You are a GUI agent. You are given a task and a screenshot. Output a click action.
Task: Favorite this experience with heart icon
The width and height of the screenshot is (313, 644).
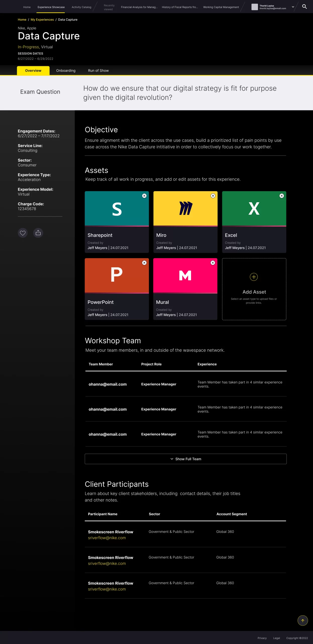click(x=23, y=233)
